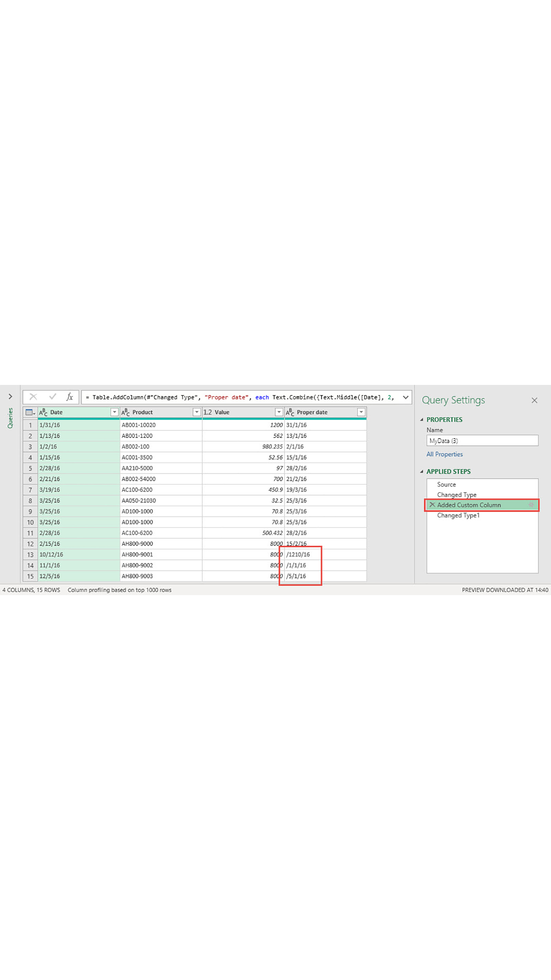The image size is (551, 980).
Task: Click the Proper date column type icon
Action: coord(290,412)
